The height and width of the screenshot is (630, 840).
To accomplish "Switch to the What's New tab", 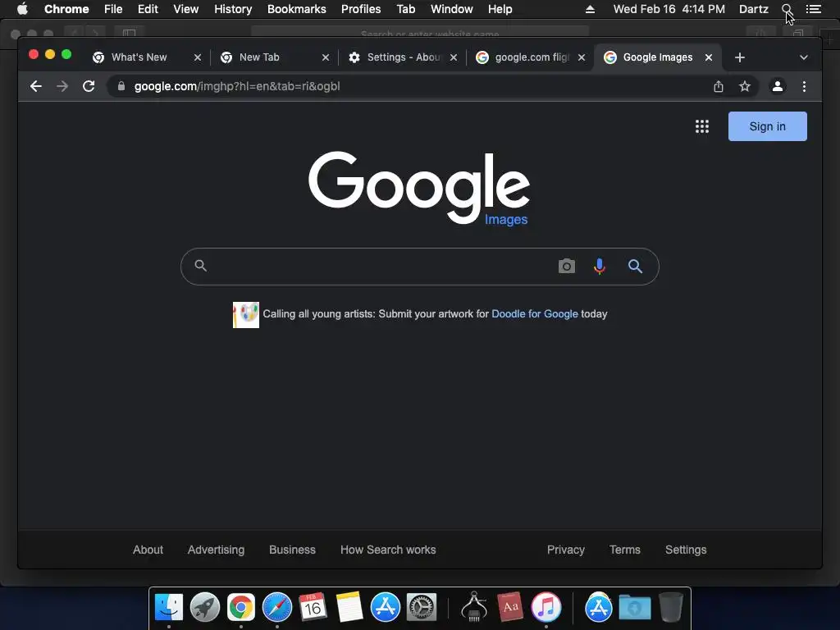I will point(139,57).
